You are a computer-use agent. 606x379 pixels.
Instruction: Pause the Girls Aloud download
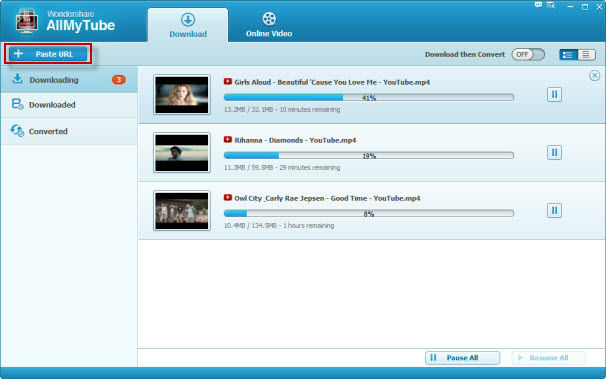coord(554,95)
